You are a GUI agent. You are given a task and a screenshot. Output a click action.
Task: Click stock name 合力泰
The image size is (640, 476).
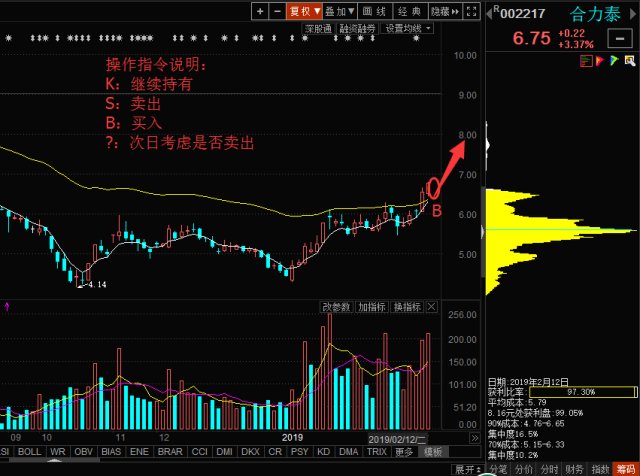595,14
